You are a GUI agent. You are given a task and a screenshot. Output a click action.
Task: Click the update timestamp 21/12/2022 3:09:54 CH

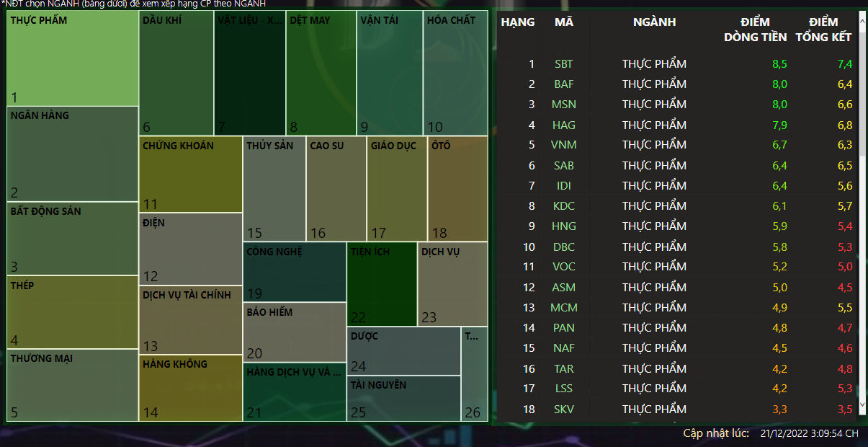pos(810,433)
